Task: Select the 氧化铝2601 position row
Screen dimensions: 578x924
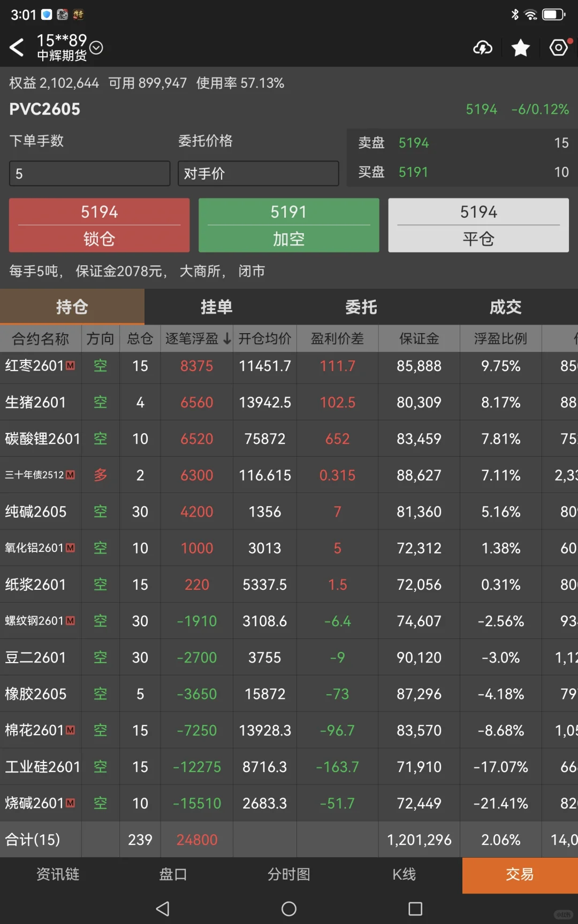Action: [289, 548]
